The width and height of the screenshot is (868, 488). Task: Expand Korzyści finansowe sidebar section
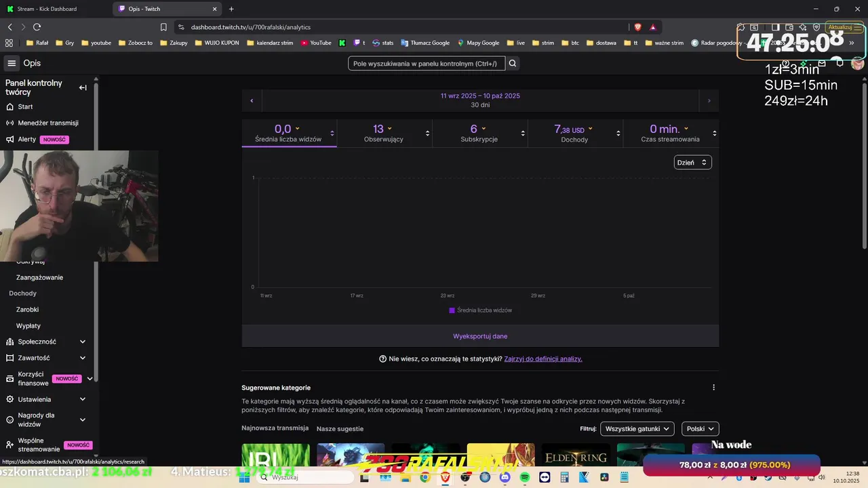pyautogui.click(x=90, y=379)
